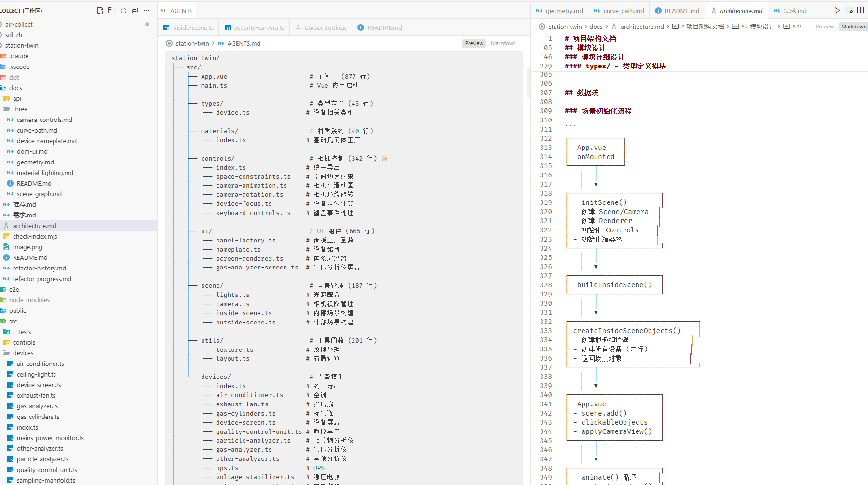Click the New File icon in explorer header
Viewport: 868px width, 485px height.
pyautogui.click(x=100, y=11)
